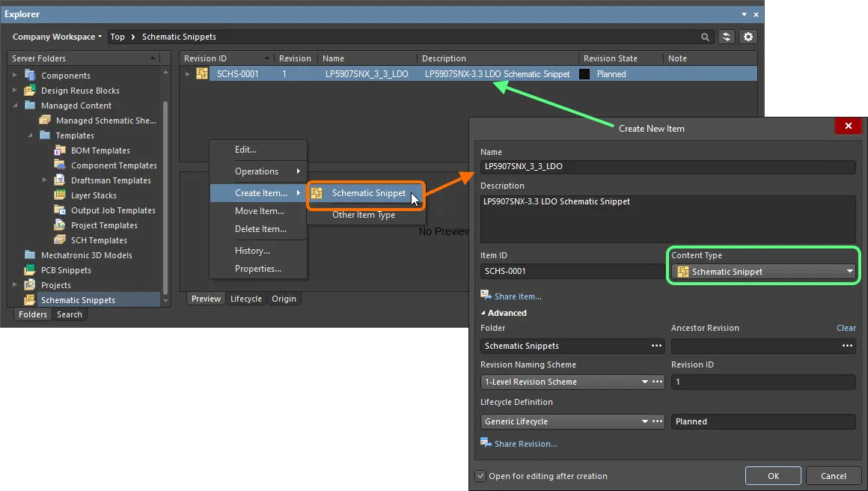Switch to the Lifecycle tab
868x491 pixels.
[x=245, y=299]
